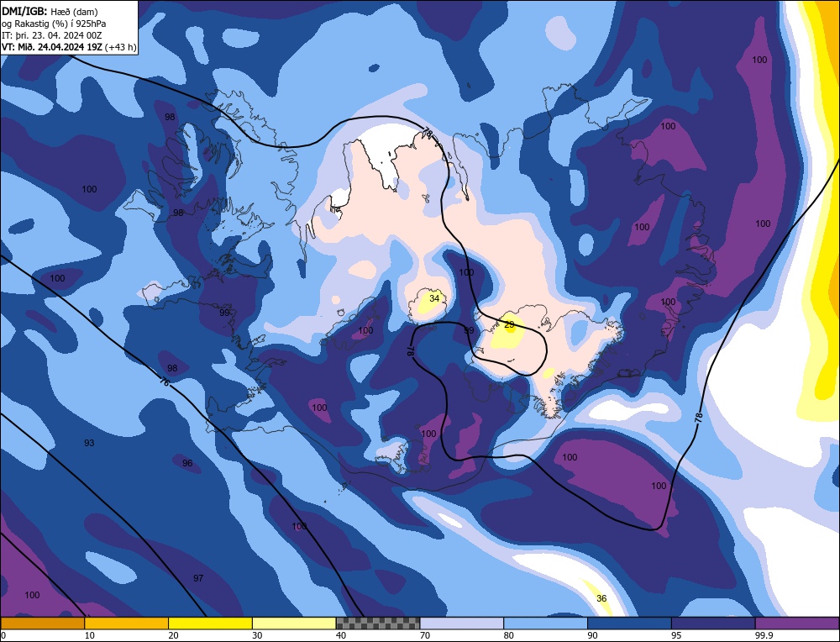The width and height of the screenshot is (840, 642).
Task: Click the 'DMI/IGB: Hæð (dam)' title line
Action: tap(50, 11)
